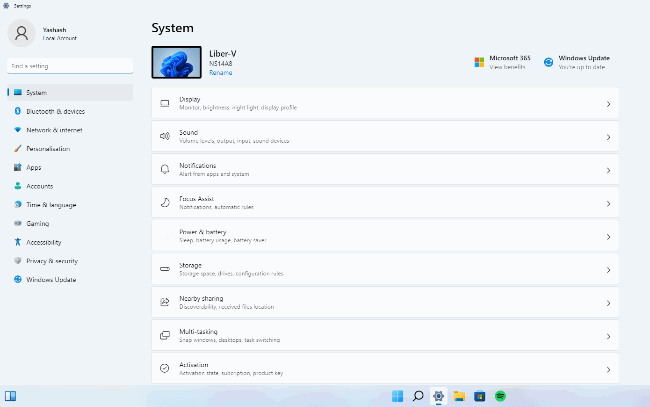
Task: Click the Accessibility figure icon
Action: 17,242
